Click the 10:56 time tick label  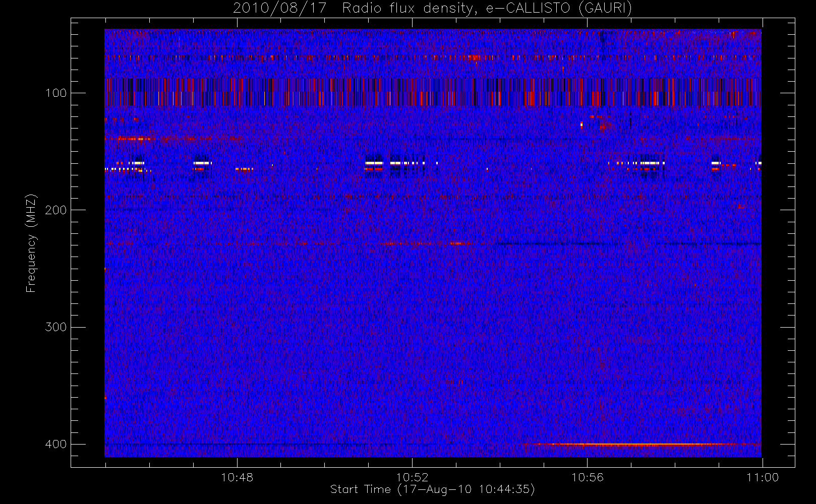coord(587,477)
